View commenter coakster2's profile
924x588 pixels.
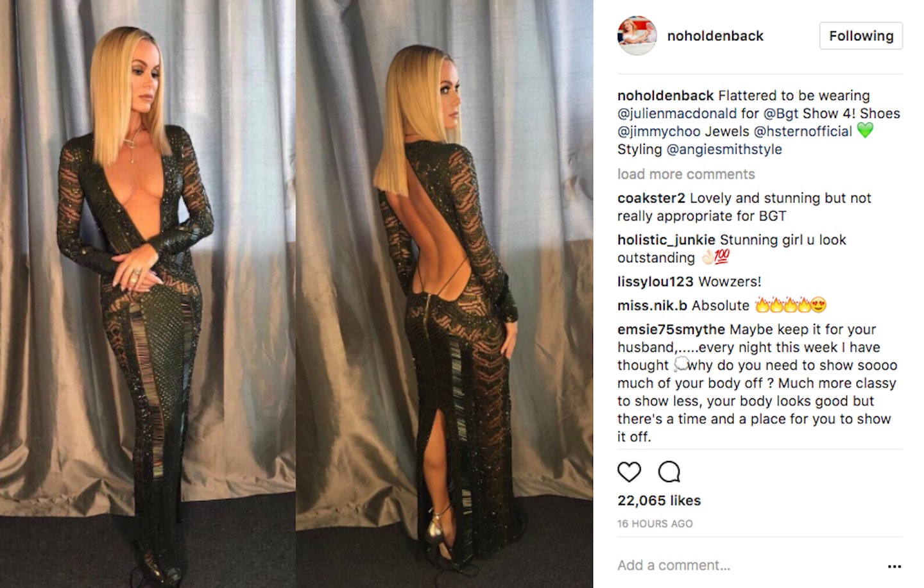tap(651, 198)
